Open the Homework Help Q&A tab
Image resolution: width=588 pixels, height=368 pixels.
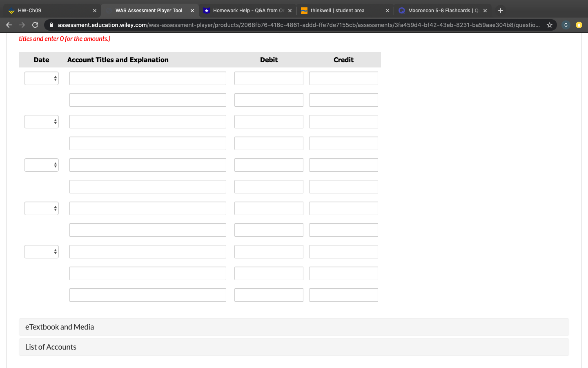(245, 10)
